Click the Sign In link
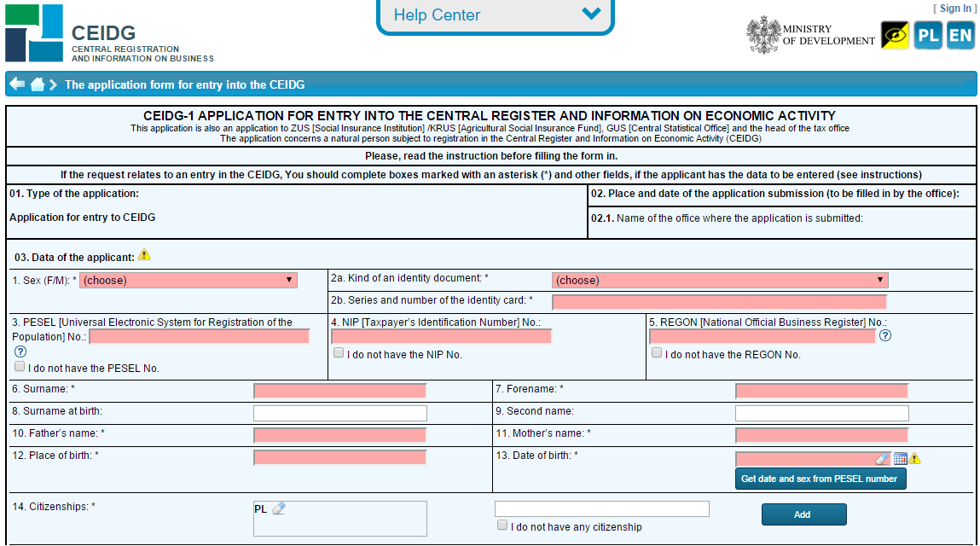The image size is (980, 546). click(x=955, y=9)
